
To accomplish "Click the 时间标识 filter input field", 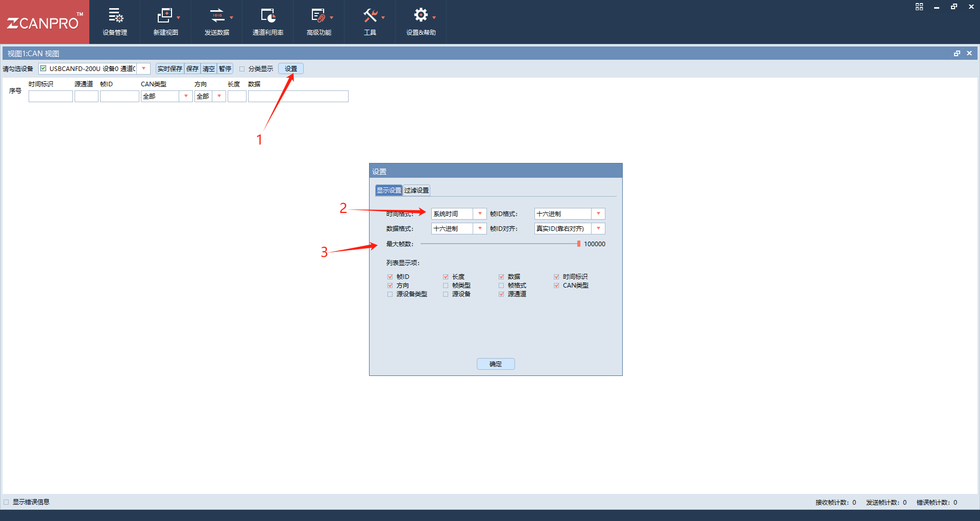I will coord(51,96).
